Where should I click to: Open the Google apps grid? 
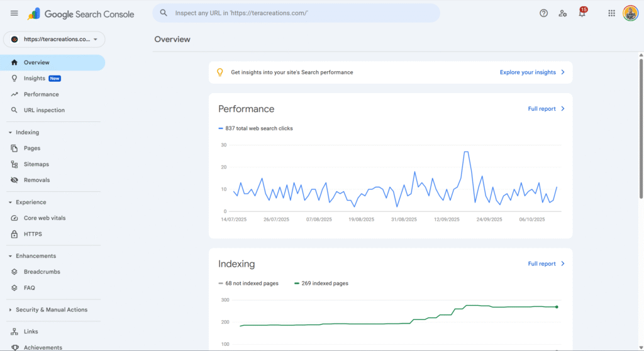pos(611,13)
